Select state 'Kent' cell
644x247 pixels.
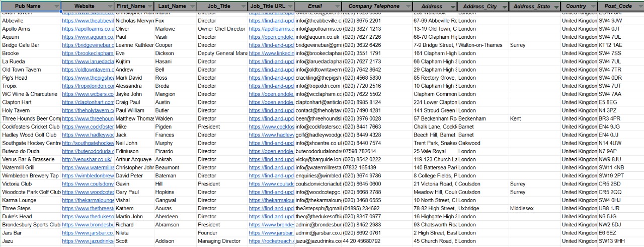[535, 118]
